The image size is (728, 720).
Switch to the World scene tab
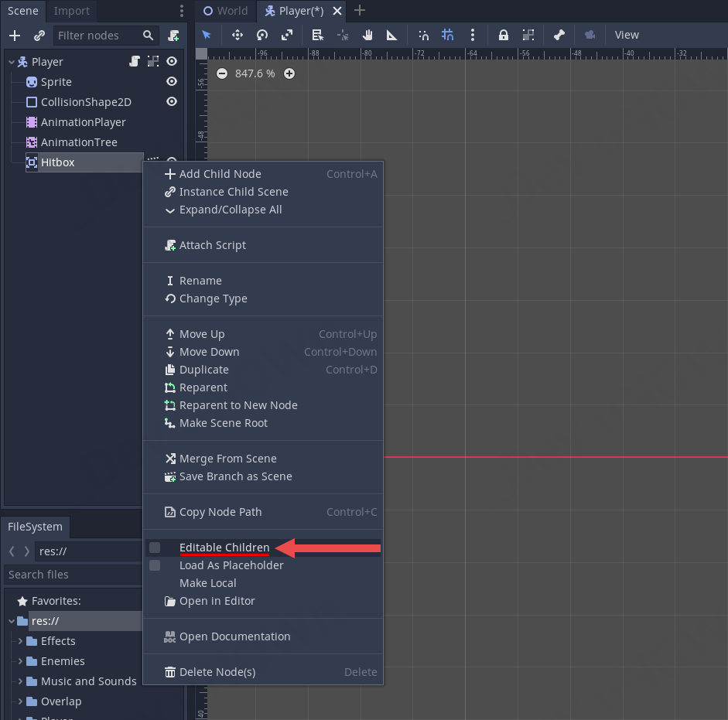click(x=226, y=11)
